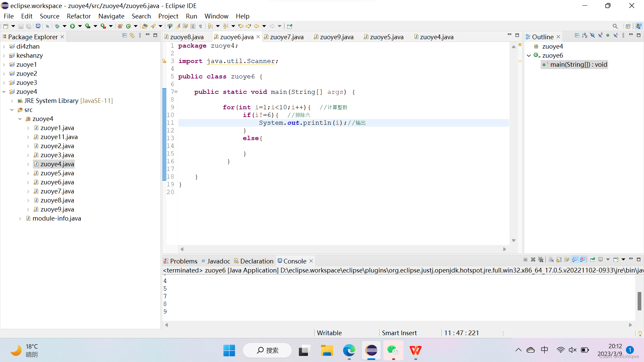Click the Debug bug icon
Screen dimensions: 644x362
[57, 26]
